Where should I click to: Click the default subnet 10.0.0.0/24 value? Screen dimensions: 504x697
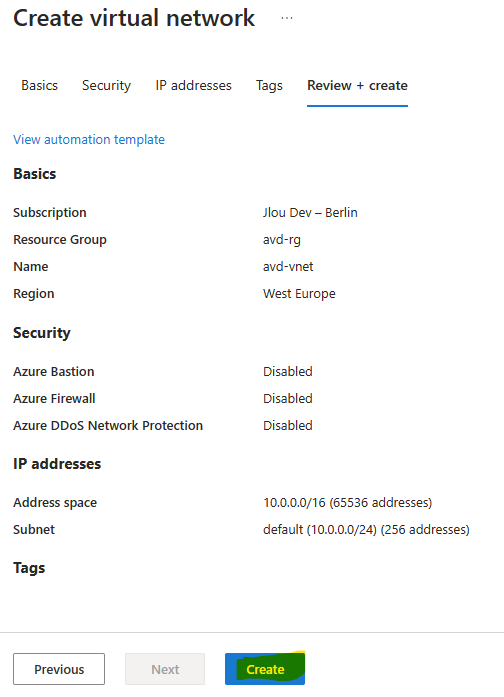pyautogui.click(x=366, y=530)
